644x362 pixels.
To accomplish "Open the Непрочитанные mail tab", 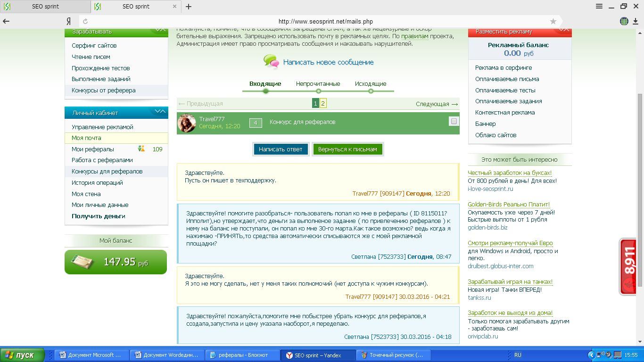I will click(318, 84).
